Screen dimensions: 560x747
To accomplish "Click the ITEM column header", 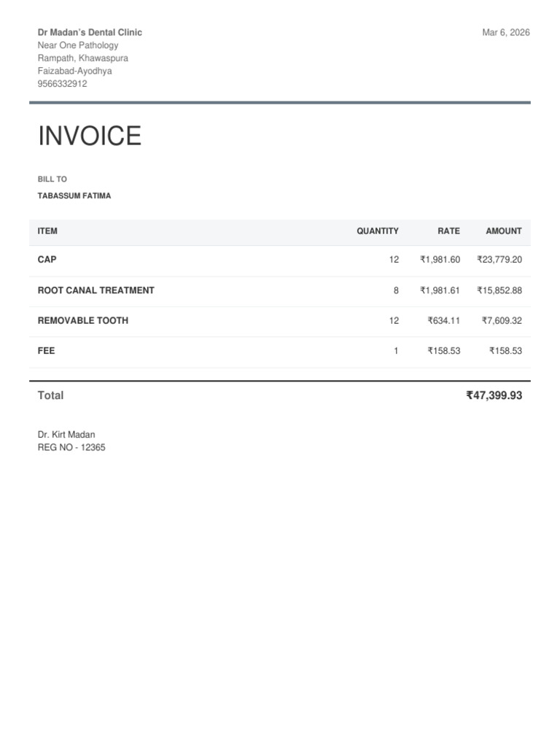I will pos(47,231).
